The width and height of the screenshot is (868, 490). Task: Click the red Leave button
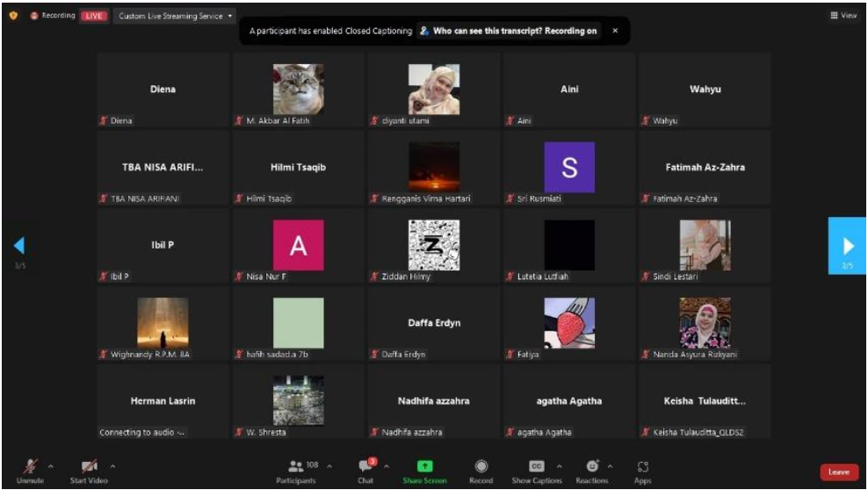click(x=838, y=472)
